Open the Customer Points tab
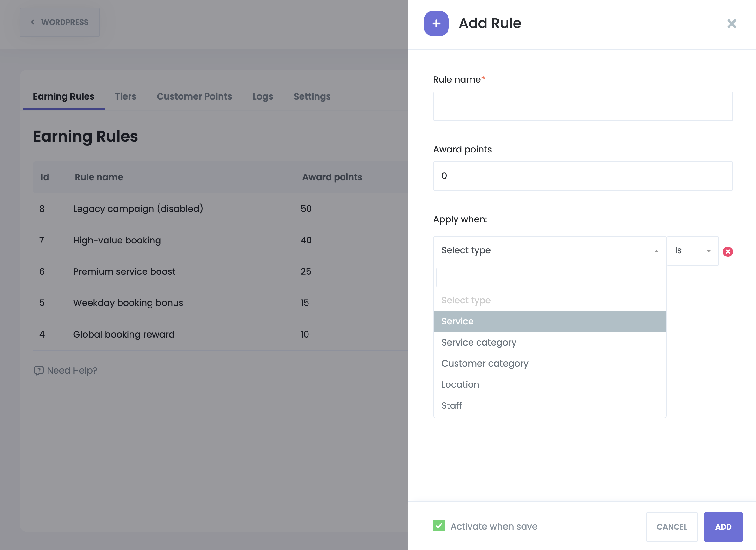Screen dimensions: 756x550 [x=194, y=96]
